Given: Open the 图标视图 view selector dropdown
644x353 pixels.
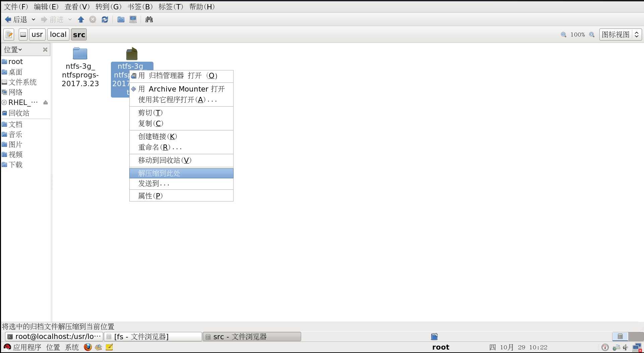Looking at the screenshot, I should point(621,35).
